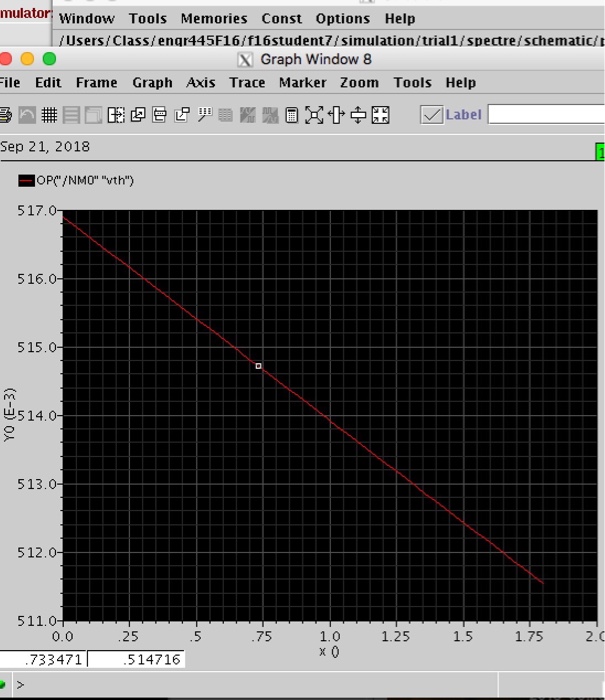
Task: Click the second greyed waveform icon
Action: pos(270,115)
